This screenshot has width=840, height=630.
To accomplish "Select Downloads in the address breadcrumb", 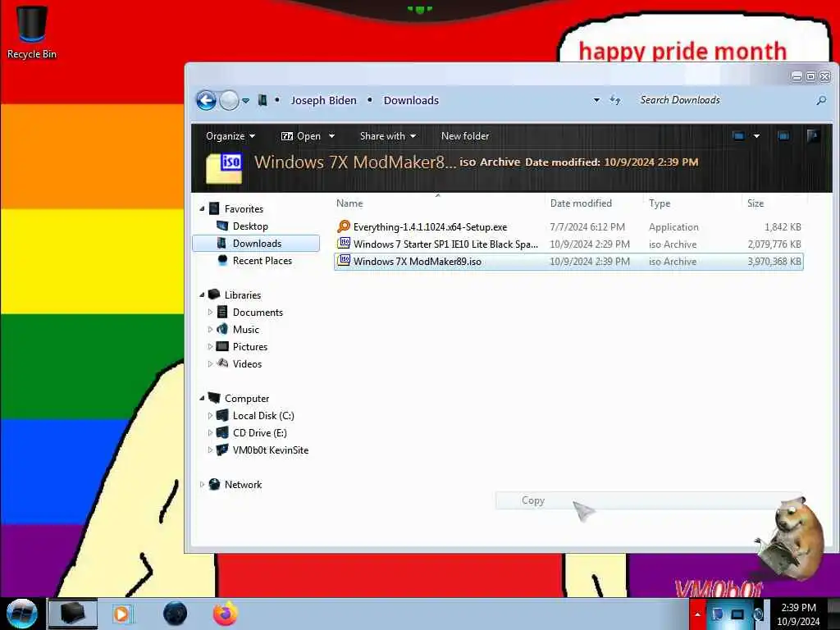I will (411, 100).
